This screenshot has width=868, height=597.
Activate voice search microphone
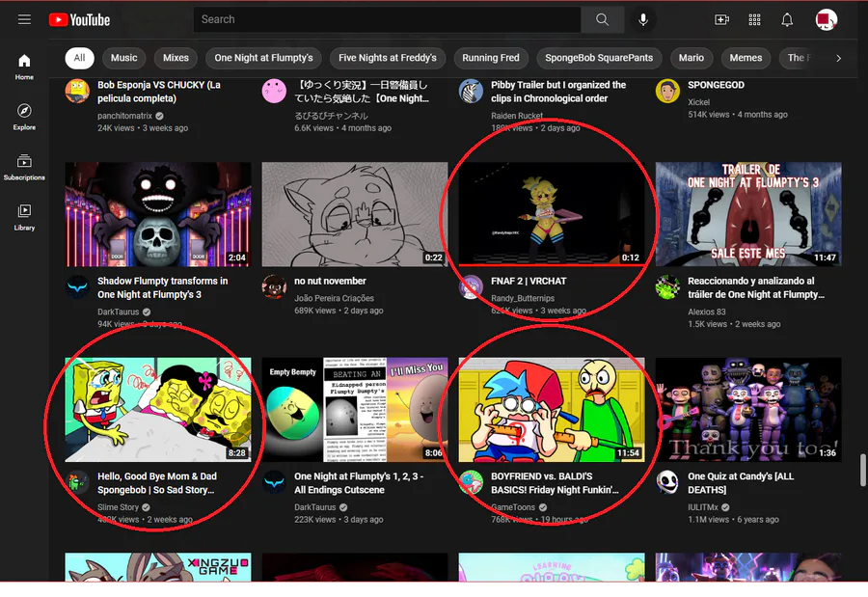pos(642,20)
